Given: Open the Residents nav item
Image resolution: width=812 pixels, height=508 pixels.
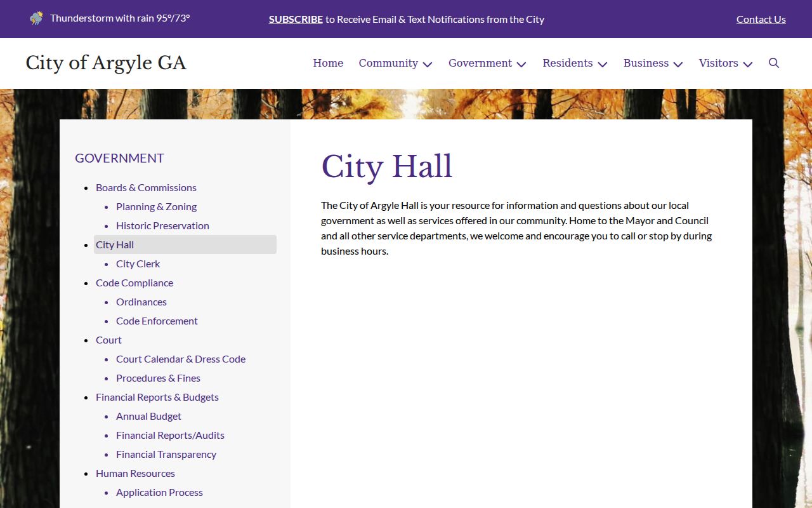Looking at the screenshot, I should (x=568, y=63).
